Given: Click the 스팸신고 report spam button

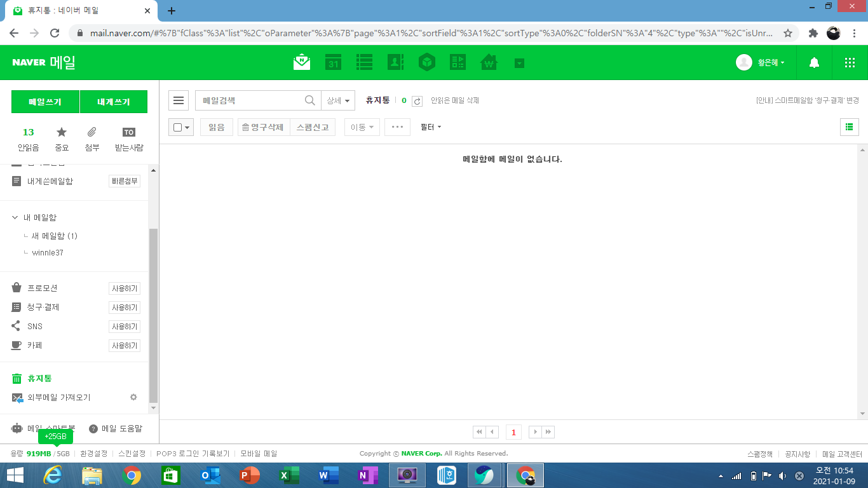Looking at the screenshot, I should pyautogui.click(x=313, y=127).
